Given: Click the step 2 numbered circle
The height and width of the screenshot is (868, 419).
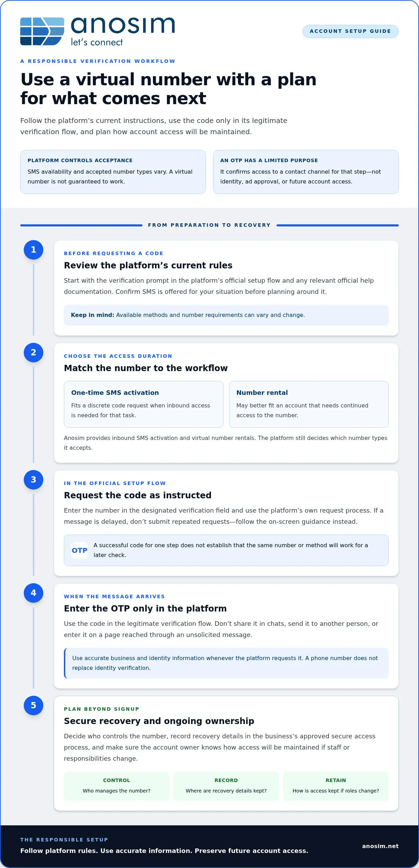Looking at the screenshot, I should coord(34,353).
